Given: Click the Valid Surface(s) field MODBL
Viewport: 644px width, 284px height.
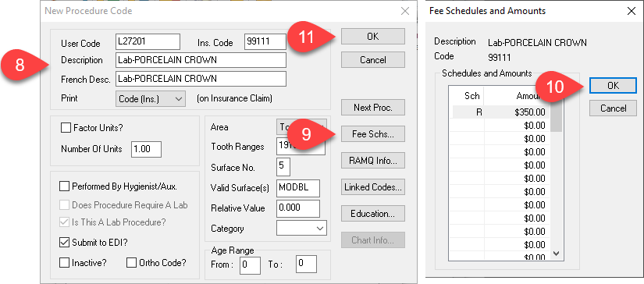Looking at the screenshot, I should coord(298,187).
